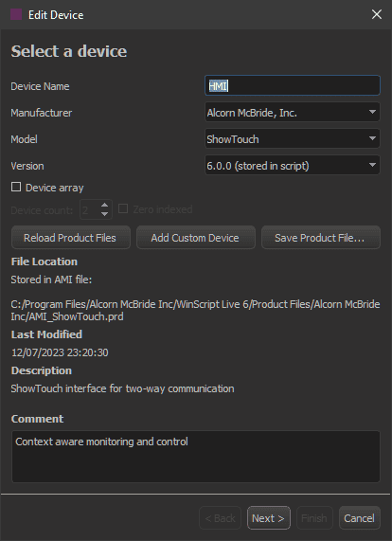The height and width of the screenshot is (541, 392).
Task: Click the Cancel button
Action: [x=360, y=518]
